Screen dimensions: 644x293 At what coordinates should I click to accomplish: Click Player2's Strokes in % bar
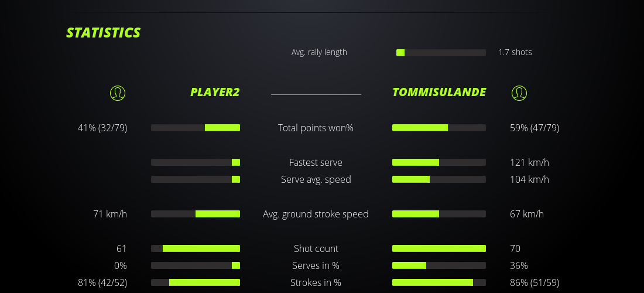pos(196,282)
